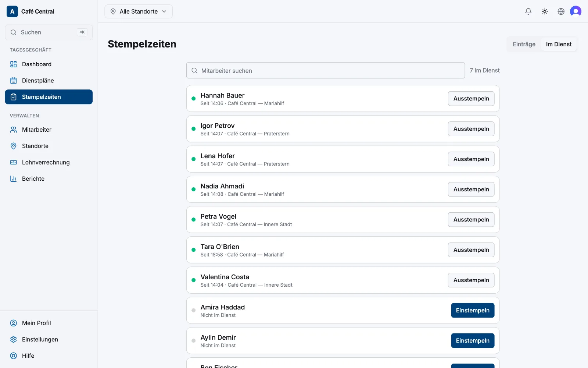Click the green status dot for Tara O'Brien
This screenshot has width=588, height=368.
pyautogui.click(x=193, y=250)
